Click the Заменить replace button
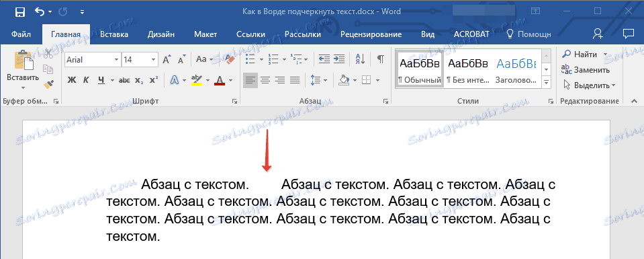 pyautogui.click(x=586, y=70)
